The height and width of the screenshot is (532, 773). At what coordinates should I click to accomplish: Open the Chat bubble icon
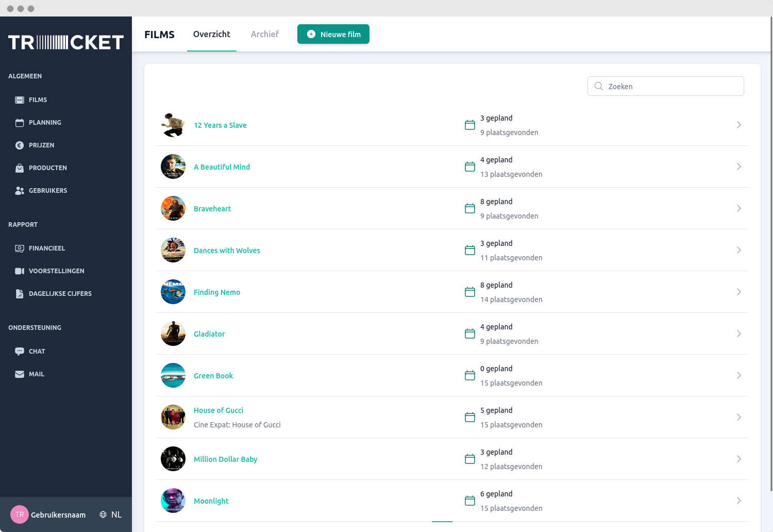(x=20, y=352)
